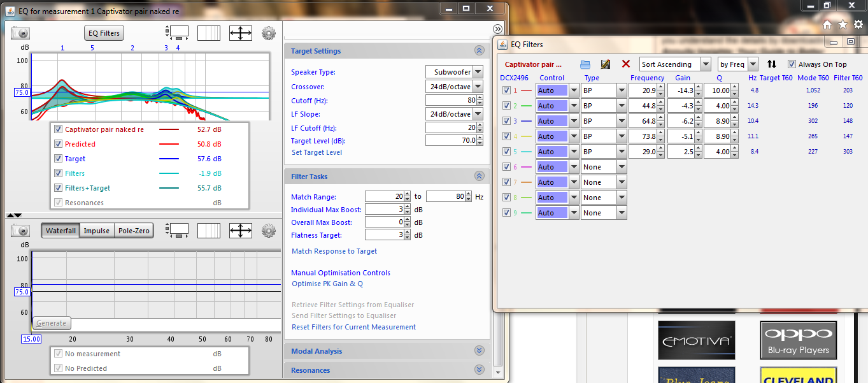Toggle upper graph frequency axis icon
The image size is (868, 383).
(x=209, y=33)
